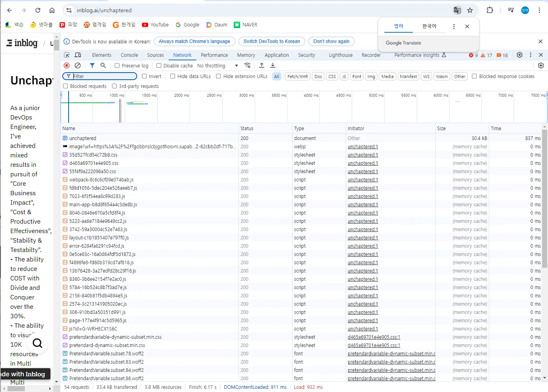Open the No throttling dropdown
548x392 pixels.
click(x=218, y=66)
